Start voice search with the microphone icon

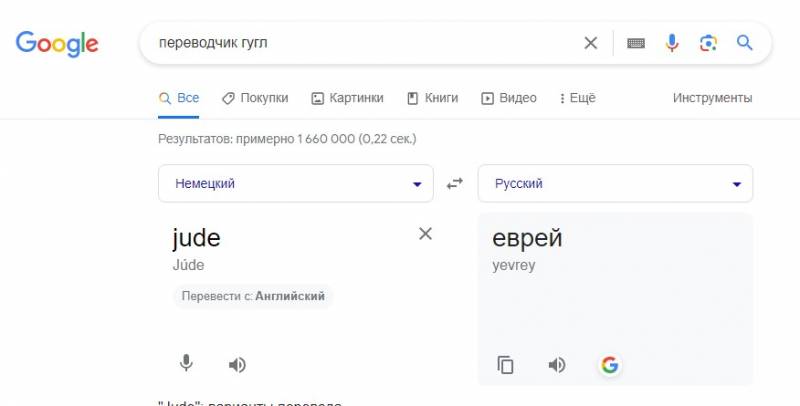click(672, 43)
